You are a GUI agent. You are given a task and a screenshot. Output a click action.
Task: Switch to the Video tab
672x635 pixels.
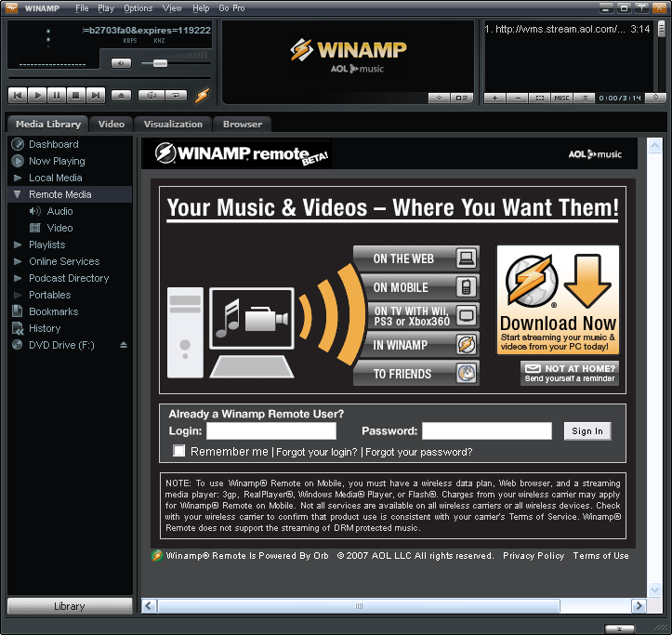coord(111,124)
